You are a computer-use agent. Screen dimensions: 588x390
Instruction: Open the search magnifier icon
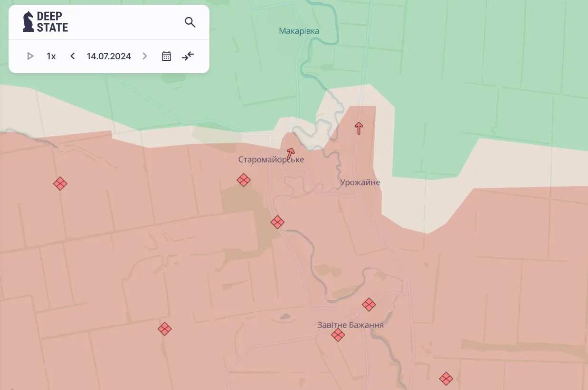(x=190, y=22)
